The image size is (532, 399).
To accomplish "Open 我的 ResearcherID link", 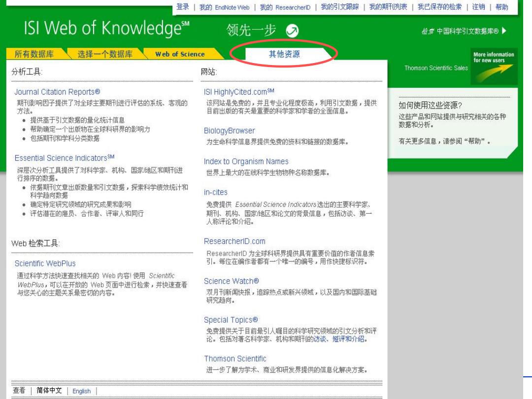I will (285, 7).
